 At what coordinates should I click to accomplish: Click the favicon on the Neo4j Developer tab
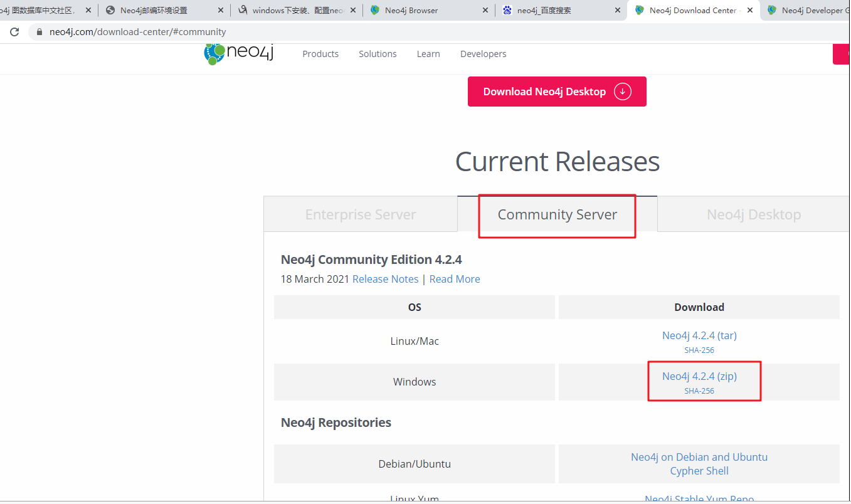(x=772, y=10)
